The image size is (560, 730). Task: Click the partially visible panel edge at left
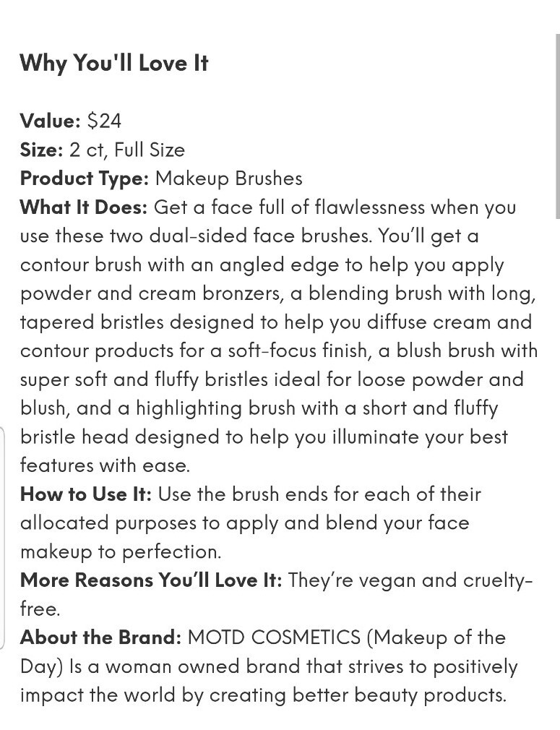point(2,538)
